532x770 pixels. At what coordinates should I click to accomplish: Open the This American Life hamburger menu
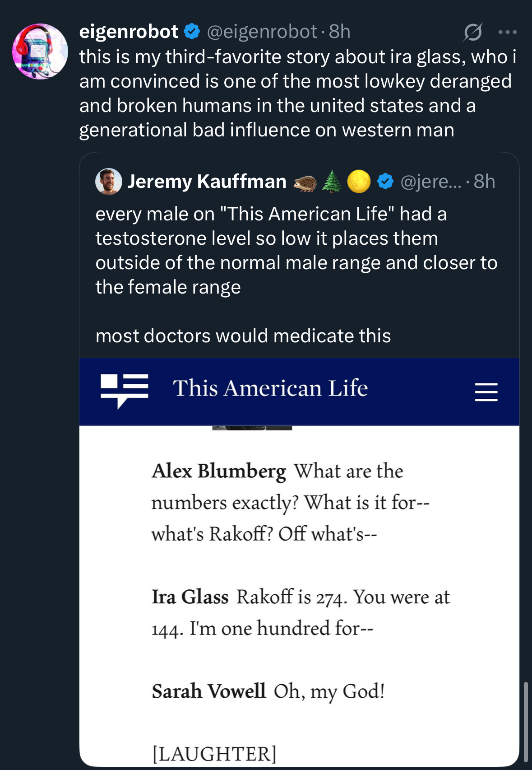pos(486,392)
